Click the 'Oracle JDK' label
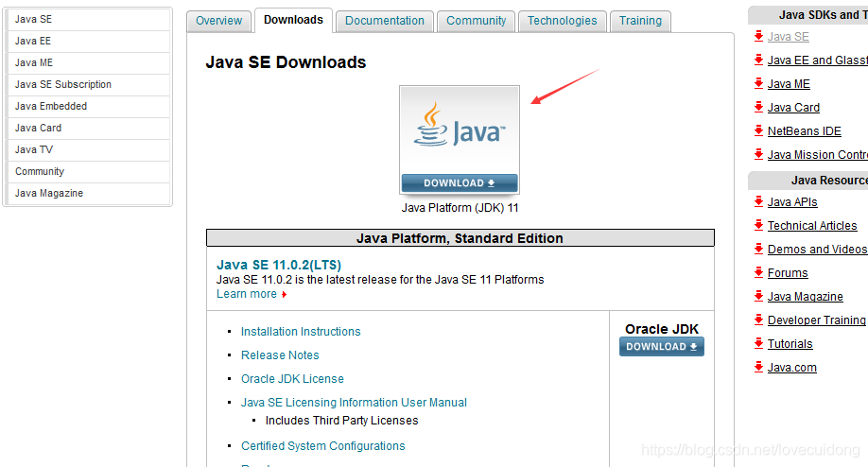Screen dimensions: 868x467 point(662,329)
